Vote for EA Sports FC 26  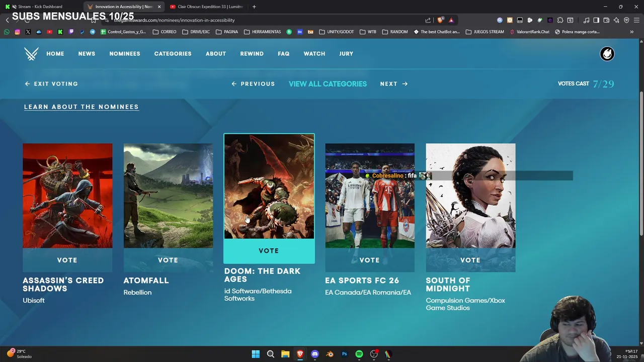(x=370, y=260)
